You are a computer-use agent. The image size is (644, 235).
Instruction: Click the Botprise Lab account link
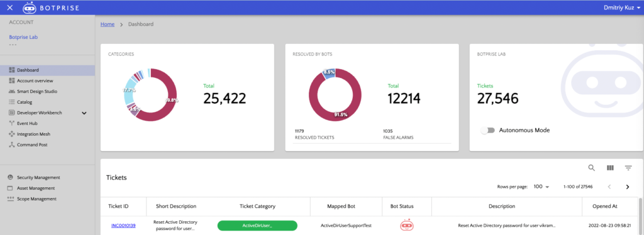[x=23, y=37]
